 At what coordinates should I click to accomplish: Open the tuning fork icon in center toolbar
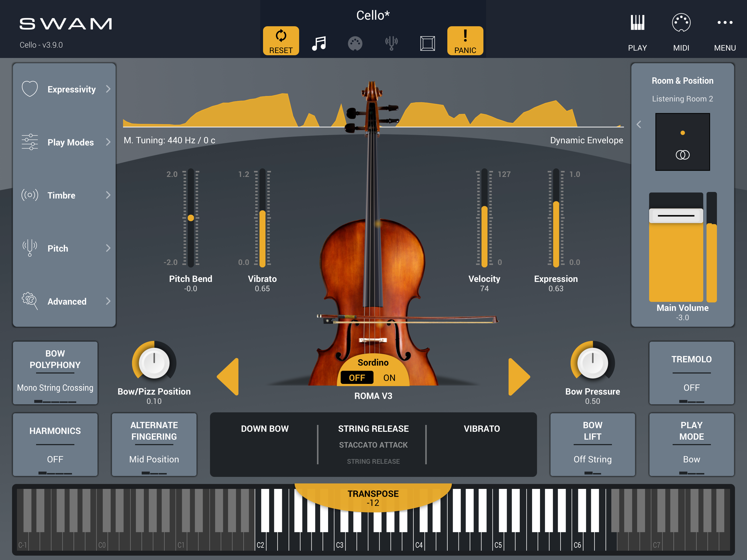click(391, 43)
